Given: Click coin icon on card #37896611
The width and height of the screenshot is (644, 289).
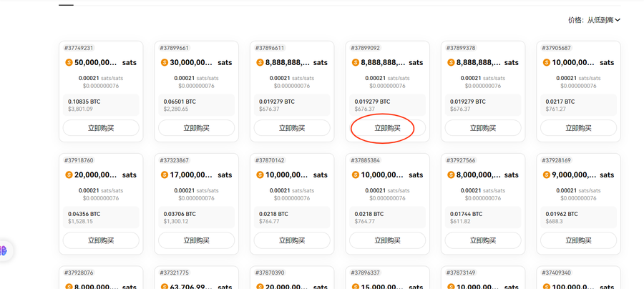Looking at the screenshot, I should coord(260,62).
